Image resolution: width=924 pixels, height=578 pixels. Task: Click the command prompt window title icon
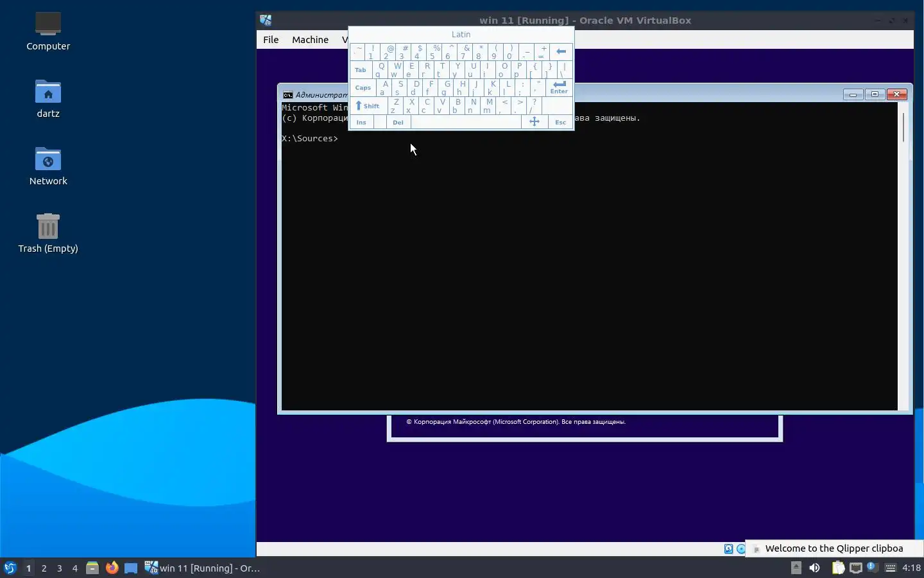point(289,94)
